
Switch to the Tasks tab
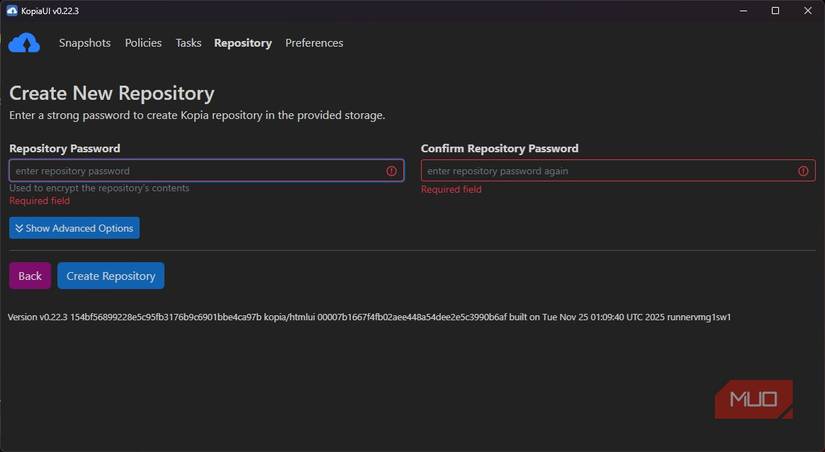[x=188, y=43]
